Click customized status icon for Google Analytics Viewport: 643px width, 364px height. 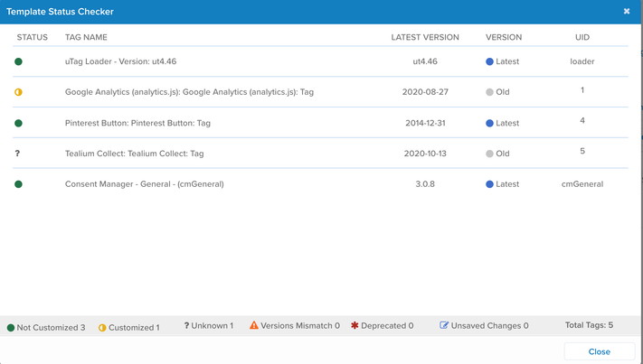point(18,92)
